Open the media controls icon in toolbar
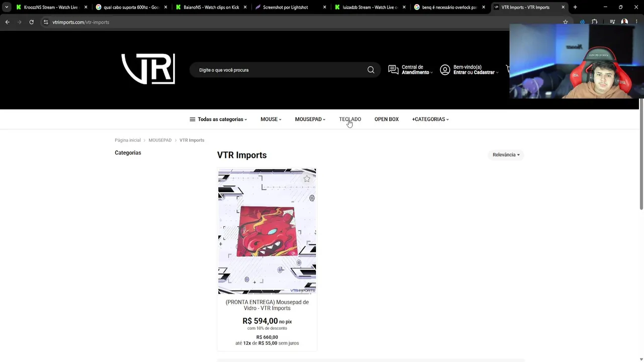644x362 pixels. (612, 22)
